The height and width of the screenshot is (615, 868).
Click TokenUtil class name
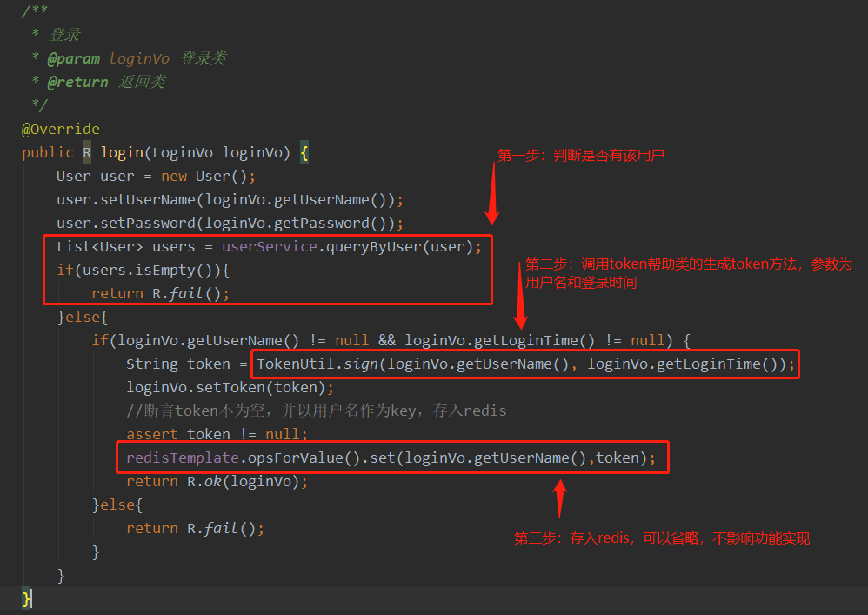click(296, 364)
